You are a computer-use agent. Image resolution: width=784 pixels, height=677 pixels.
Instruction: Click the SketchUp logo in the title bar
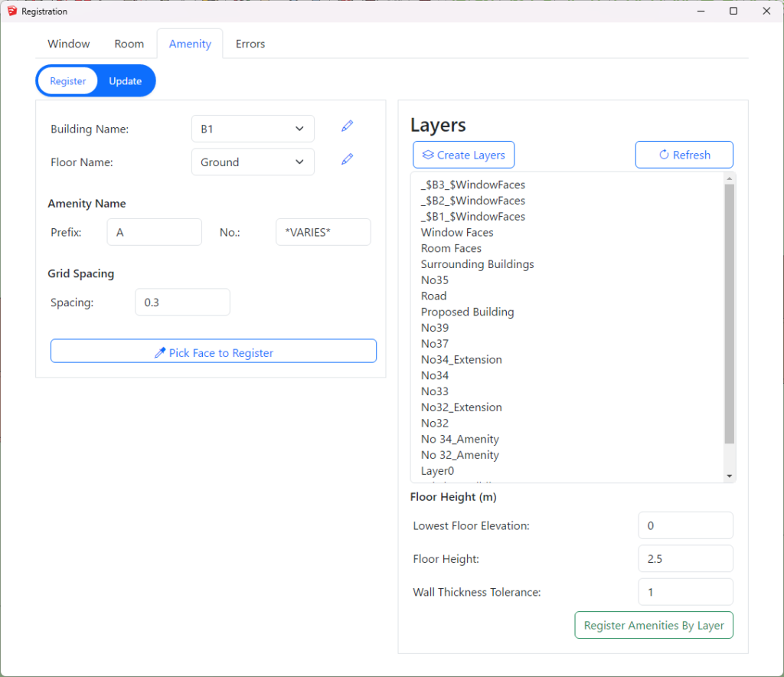point(11,11)
